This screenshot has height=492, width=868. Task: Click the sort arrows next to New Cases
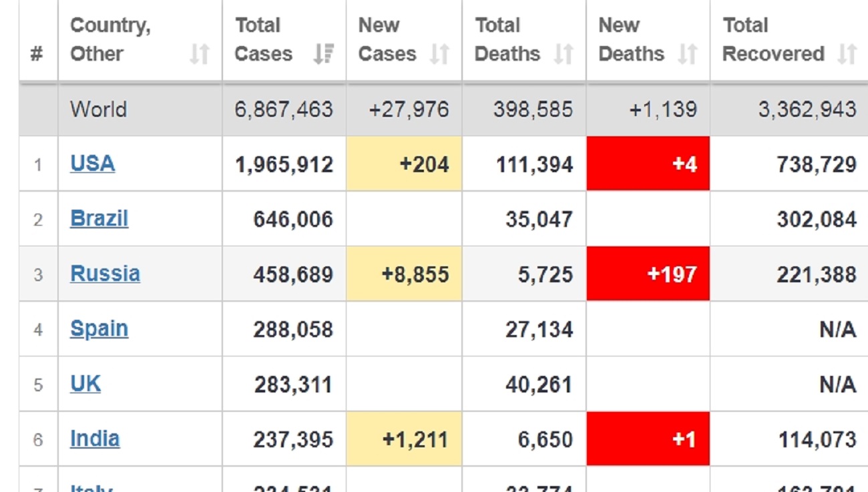(439, 53)
